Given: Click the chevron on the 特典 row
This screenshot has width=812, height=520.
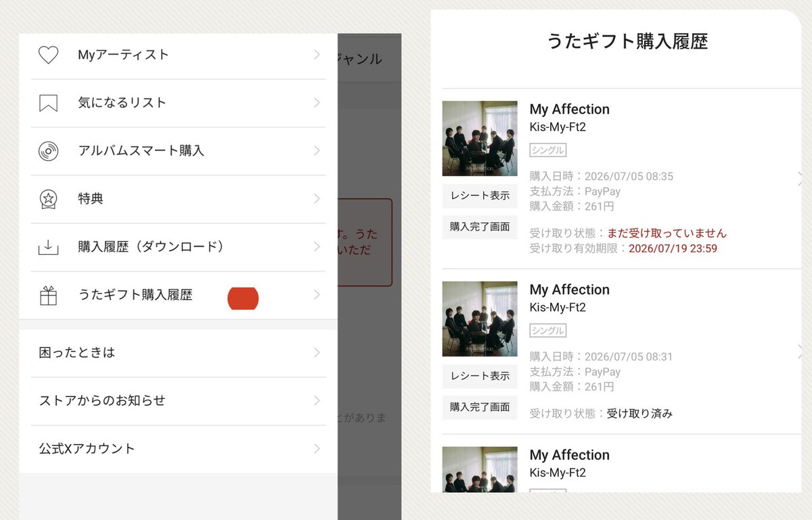Looking at the screenshot, I should click(x=317, y=199).
